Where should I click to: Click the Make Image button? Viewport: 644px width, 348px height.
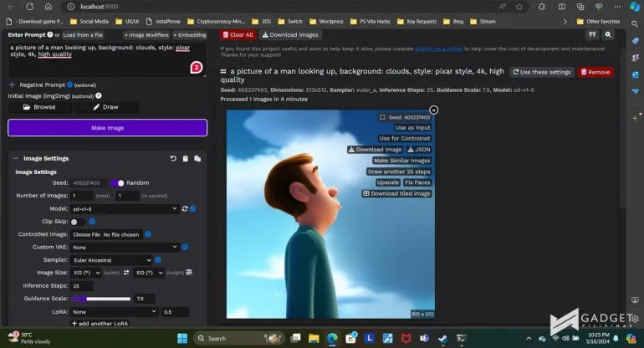point(107,128)
